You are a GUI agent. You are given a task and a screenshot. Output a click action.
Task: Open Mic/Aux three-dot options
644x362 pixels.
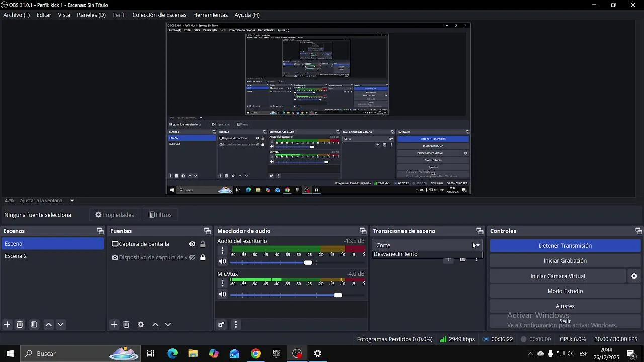click(222, 283)
